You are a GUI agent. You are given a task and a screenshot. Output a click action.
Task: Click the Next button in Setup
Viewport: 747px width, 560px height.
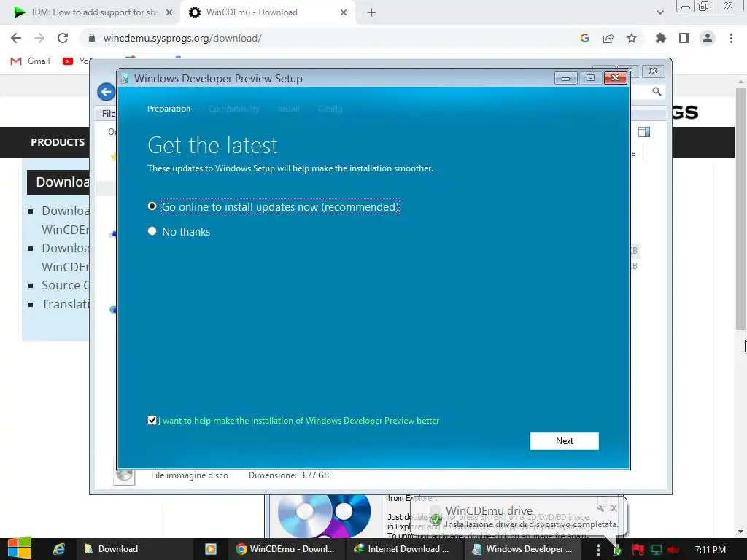pyautogui.click(x=564, y=441)
